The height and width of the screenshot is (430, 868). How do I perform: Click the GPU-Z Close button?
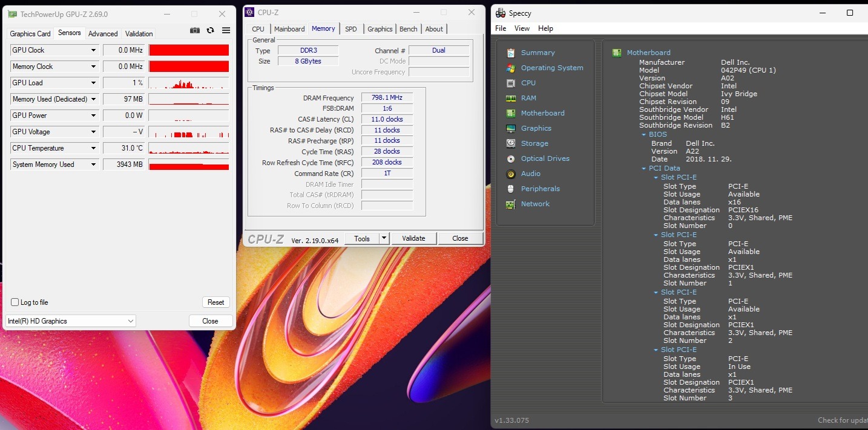coord(211,321)
